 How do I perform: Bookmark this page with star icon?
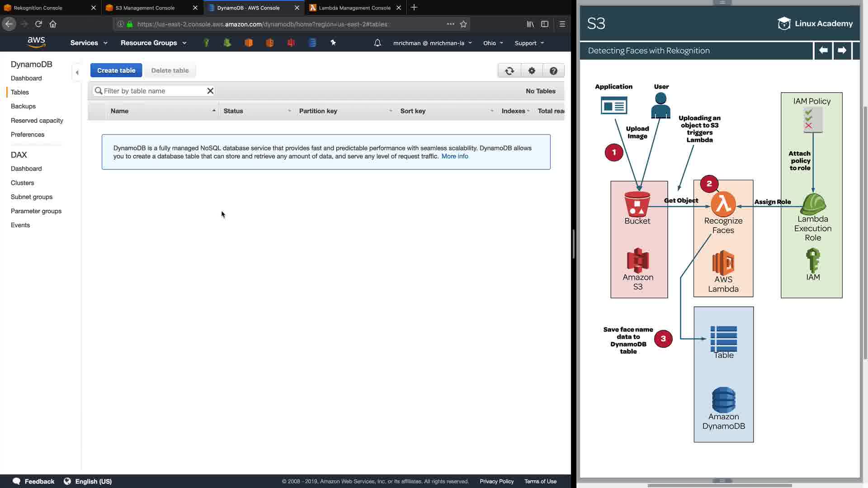[x=463, y=24]
